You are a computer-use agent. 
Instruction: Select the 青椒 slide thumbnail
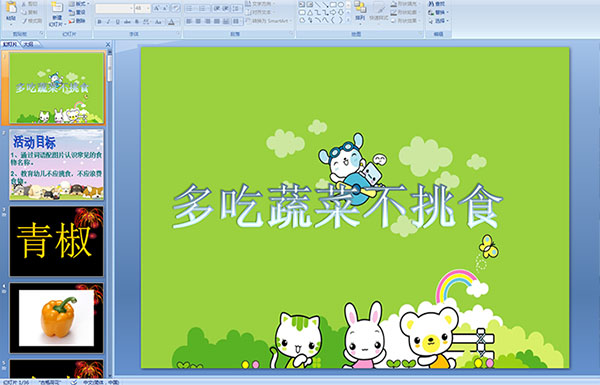tap(56, 241)
